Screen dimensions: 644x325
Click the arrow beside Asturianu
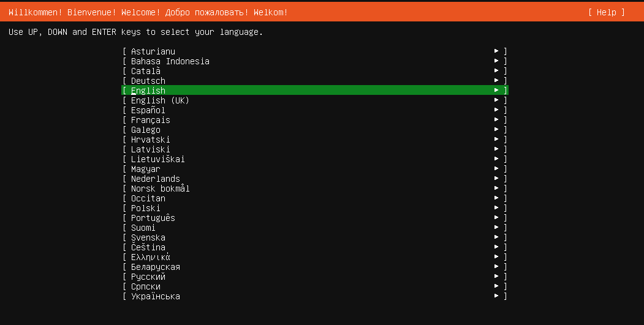pos(496,51)
